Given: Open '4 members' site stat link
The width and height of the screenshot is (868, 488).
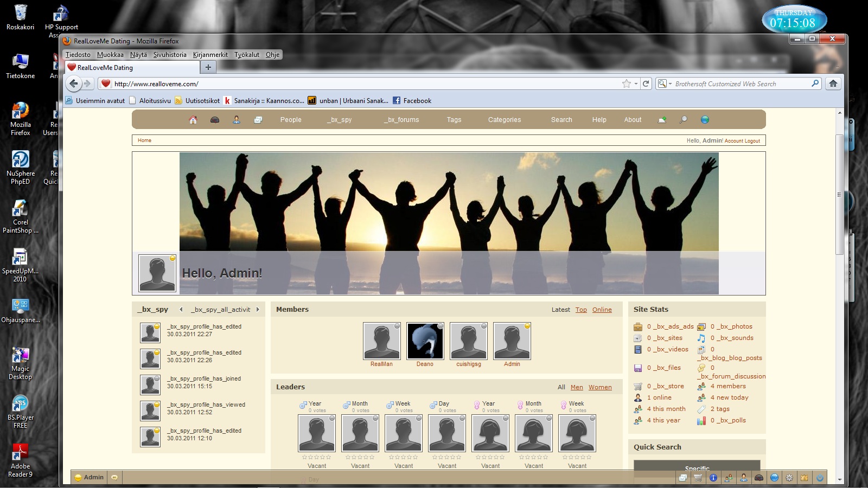Looking at the screenshot, I should click(x=728, y=387).
